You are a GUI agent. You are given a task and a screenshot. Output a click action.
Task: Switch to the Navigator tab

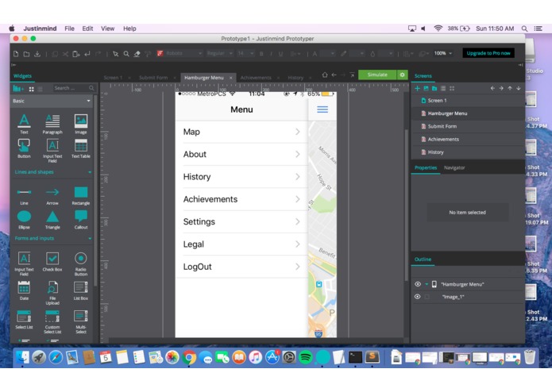(x=454, y=167)
